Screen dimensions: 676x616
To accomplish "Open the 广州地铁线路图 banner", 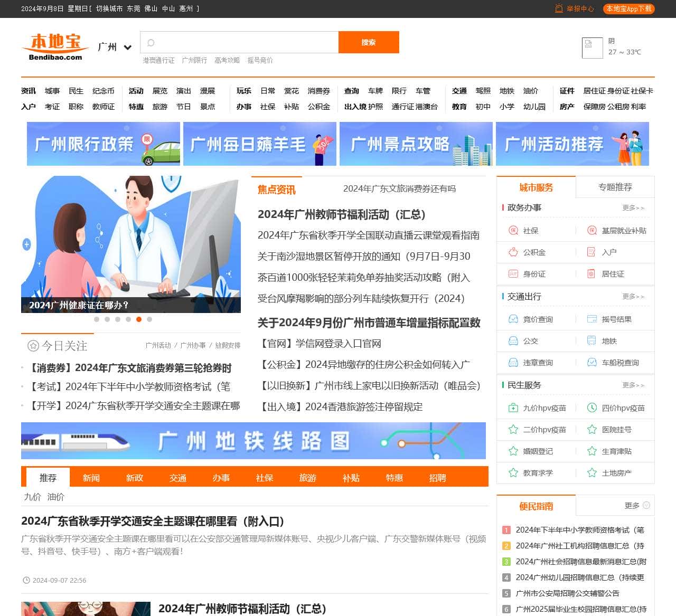I will pos(253,441).
